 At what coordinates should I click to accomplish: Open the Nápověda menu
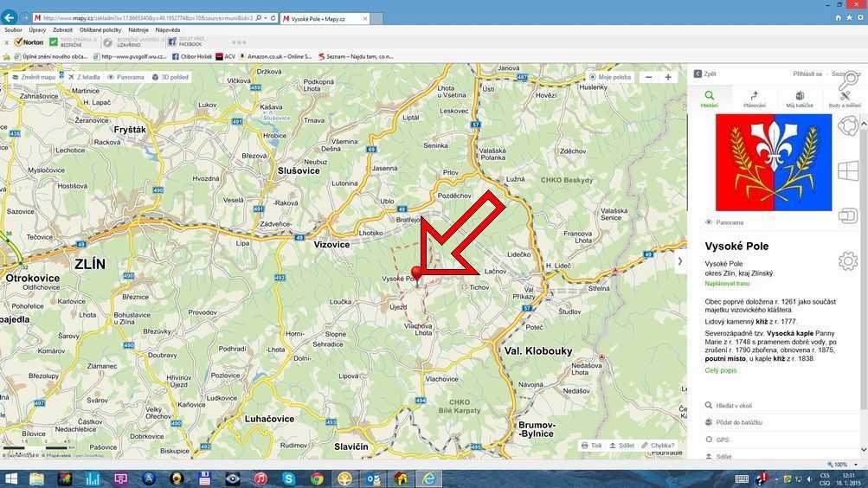pyautogui.click(x=167, y=30)
